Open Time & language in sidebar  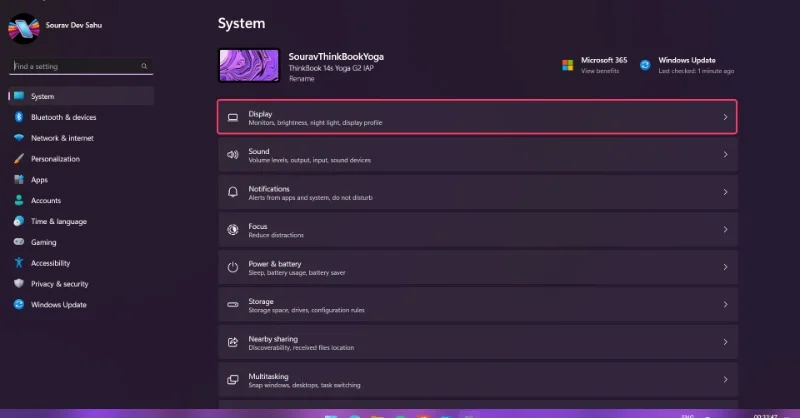click(x=58, y=221)
